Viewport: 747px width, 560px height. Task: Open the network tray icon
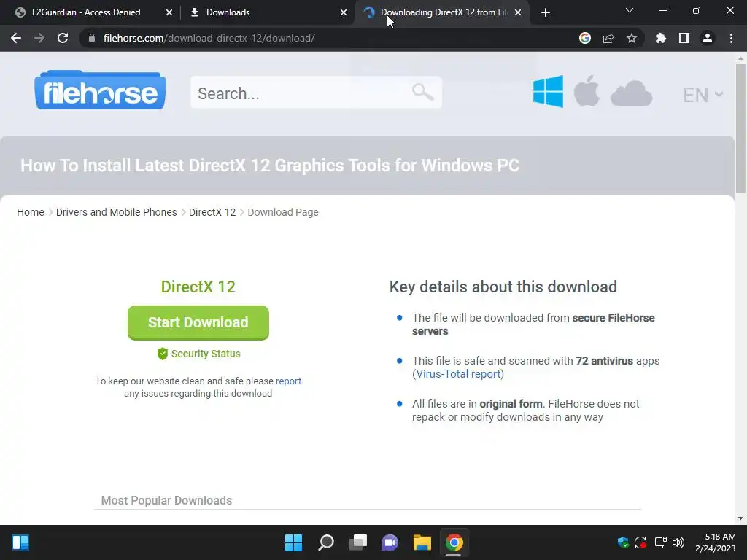click(x=660, y=542)
